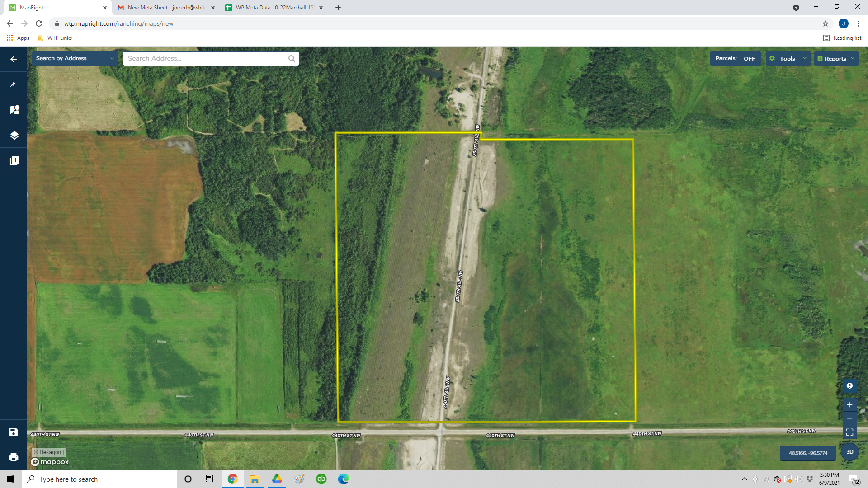Toggle Parcels OFF switch
The height and width of the screenshot is (488, 868).
(749, 58)
